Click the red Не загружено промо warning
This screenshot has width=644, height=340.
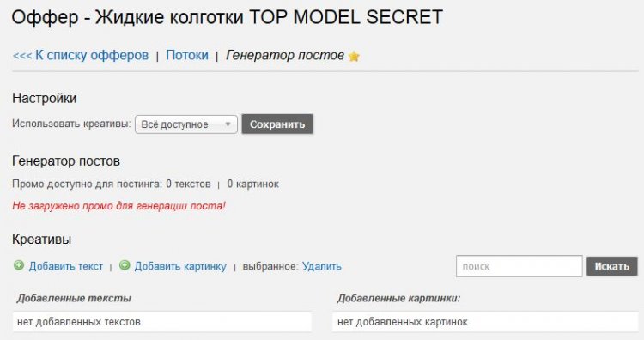coord(118,206)
